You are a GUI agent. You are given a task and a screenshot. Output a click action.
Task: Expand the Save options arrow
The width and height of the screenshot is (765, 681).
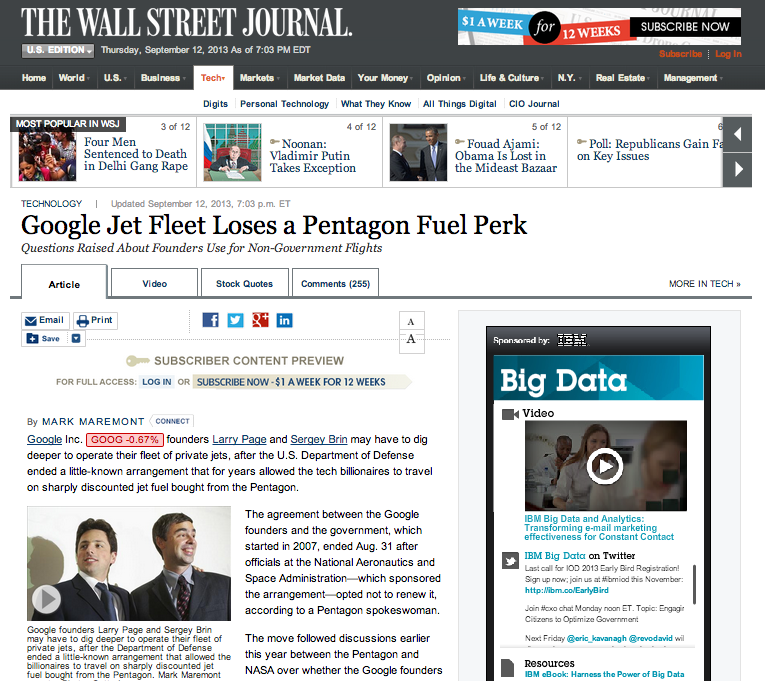pos(76,339)
